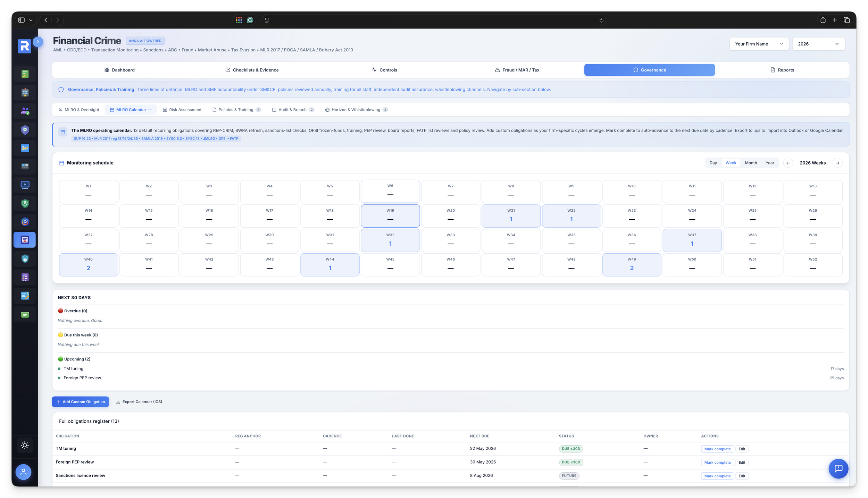Viewport: 868px width, 498px height.
Task: Click the colorful grid extension icon
Action: tap(239, 20)
